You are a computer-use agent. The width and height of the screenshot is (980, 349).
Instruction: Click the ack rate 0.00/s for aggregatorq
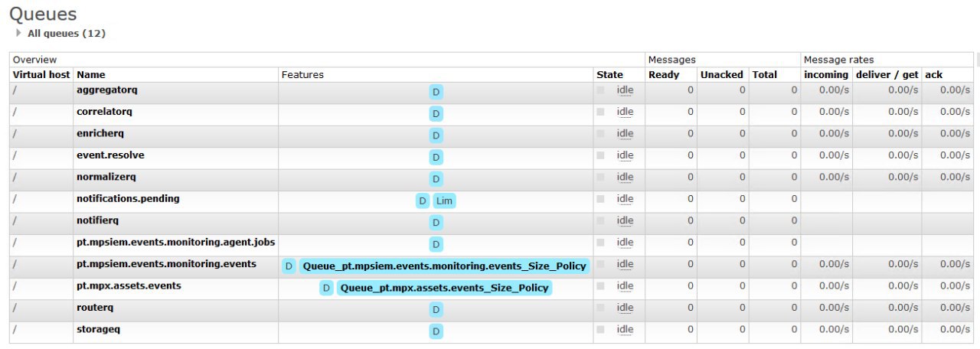(x=955, y=90)
